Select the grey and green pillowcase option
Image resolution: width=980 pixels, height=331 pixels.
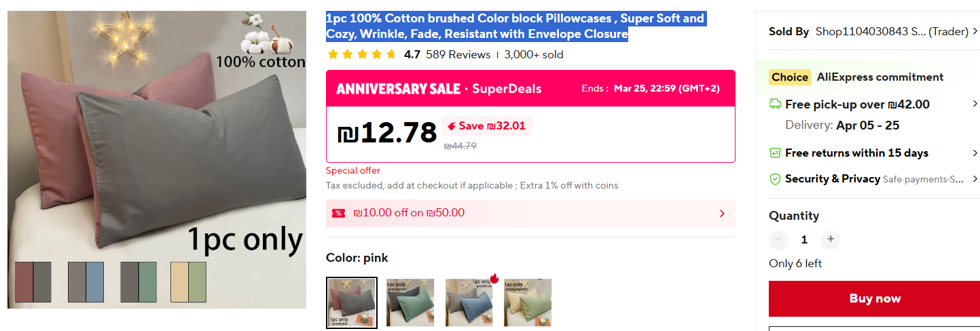coord(410,303)
